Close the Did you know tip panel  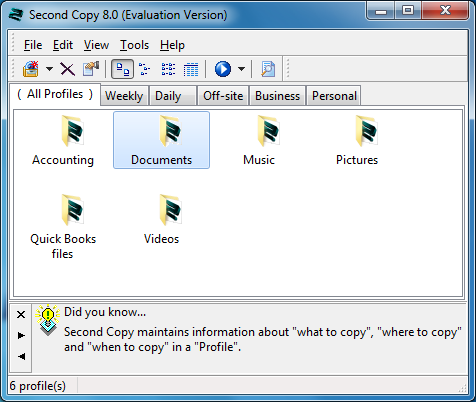pos(21,314)
